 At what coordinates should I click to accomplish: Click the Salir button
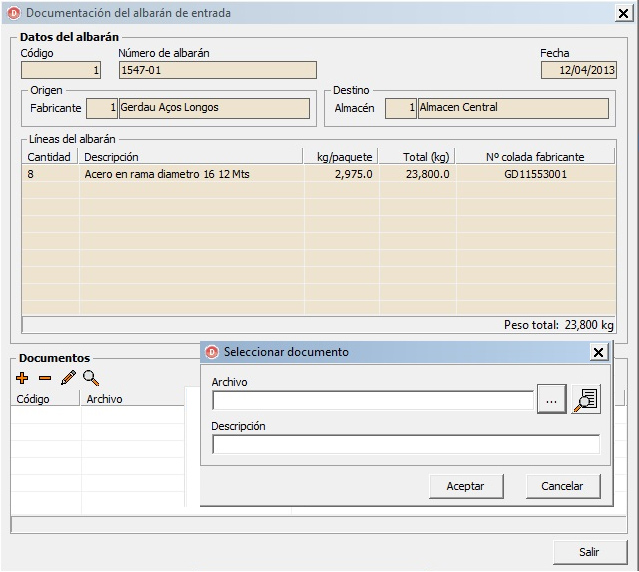tap(590, 552)
